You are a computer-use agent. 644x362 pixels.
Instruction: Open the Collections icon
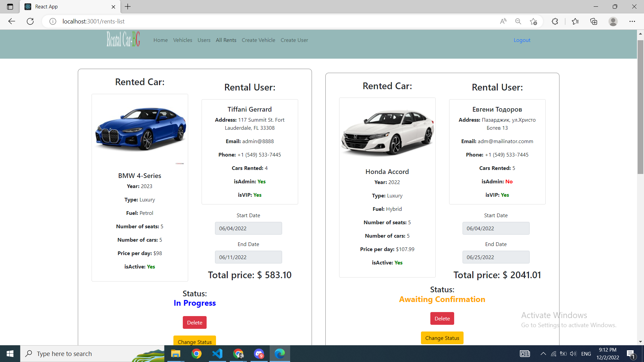[x=594, y=21]
